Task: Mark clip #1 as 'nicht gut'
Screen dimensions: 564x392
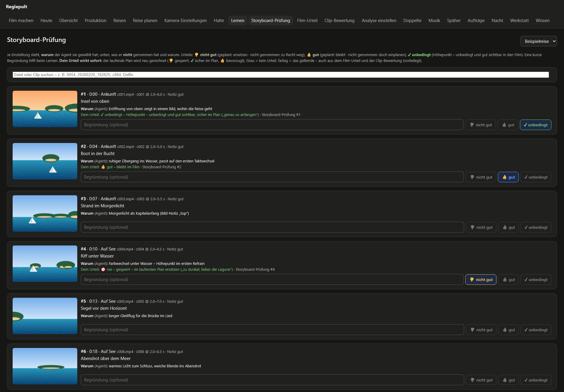Action: (x=481, y=125)
